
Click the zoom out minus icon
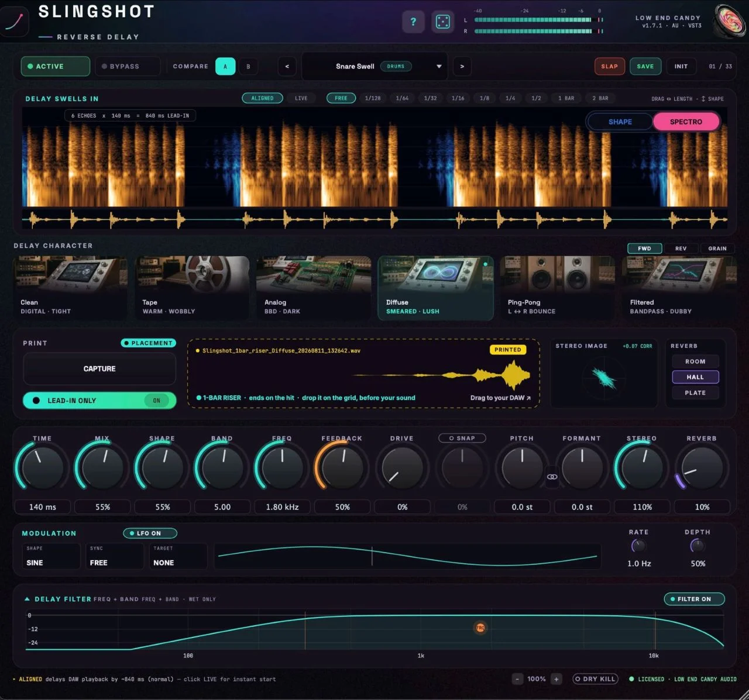point(517,679)
